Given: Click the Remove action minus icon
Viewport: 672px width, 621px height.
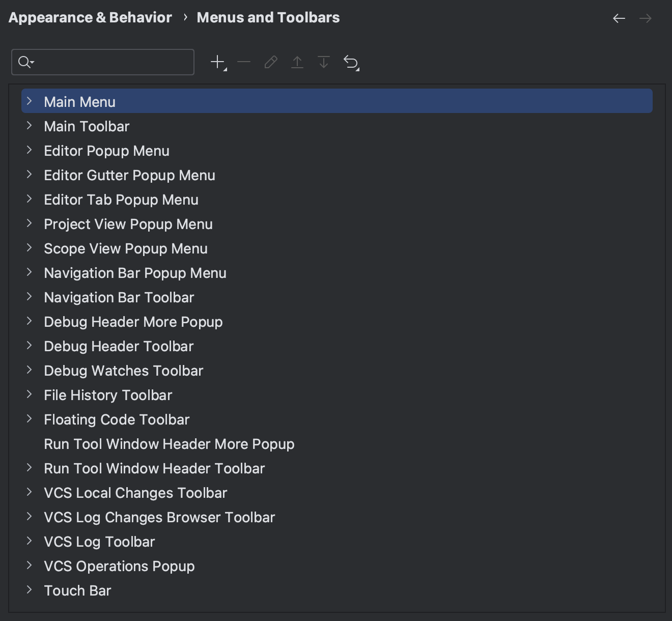Looking at the screenshot, I should 243,62.
